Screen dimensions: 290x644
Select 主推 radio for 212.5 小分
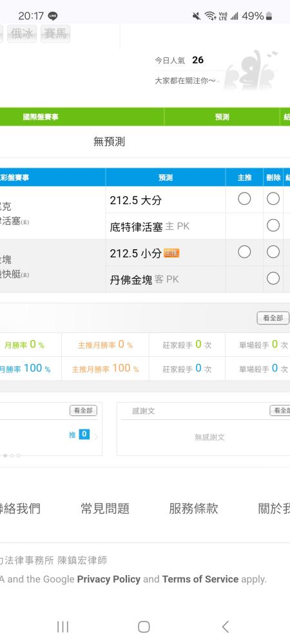tap(244, 252)
